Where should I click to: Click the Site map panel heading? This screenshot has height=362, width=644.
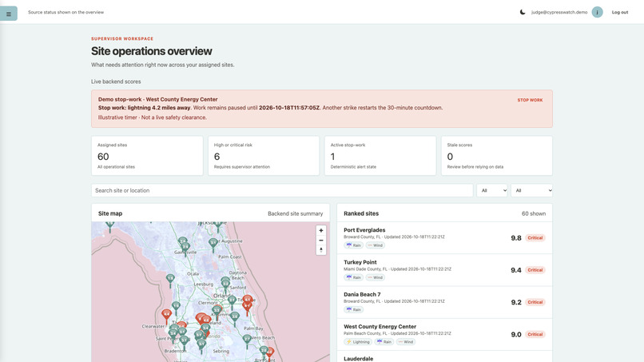click(110, 213)
